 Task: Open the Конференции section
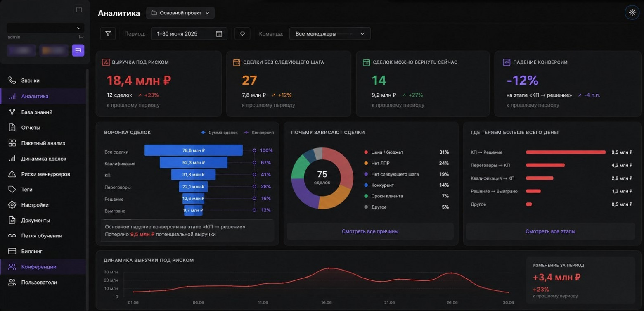point(43,267)
